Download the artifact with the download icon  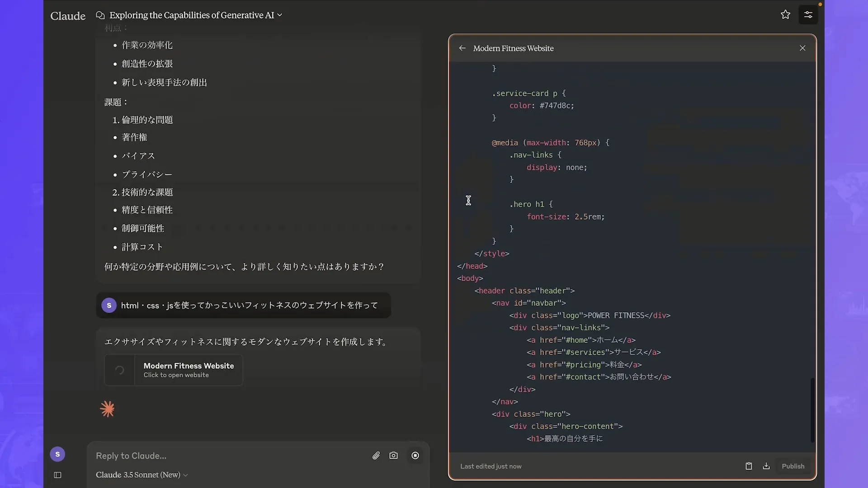pos(766,466)
